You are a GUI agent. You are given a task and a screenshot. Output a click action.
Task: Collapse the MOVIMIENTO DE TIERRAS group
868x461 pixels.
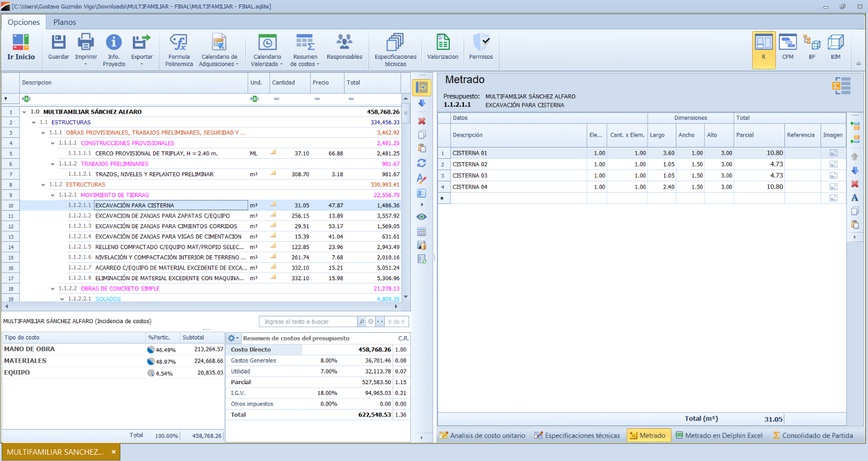pyautogui.click(x=53, y=195)
